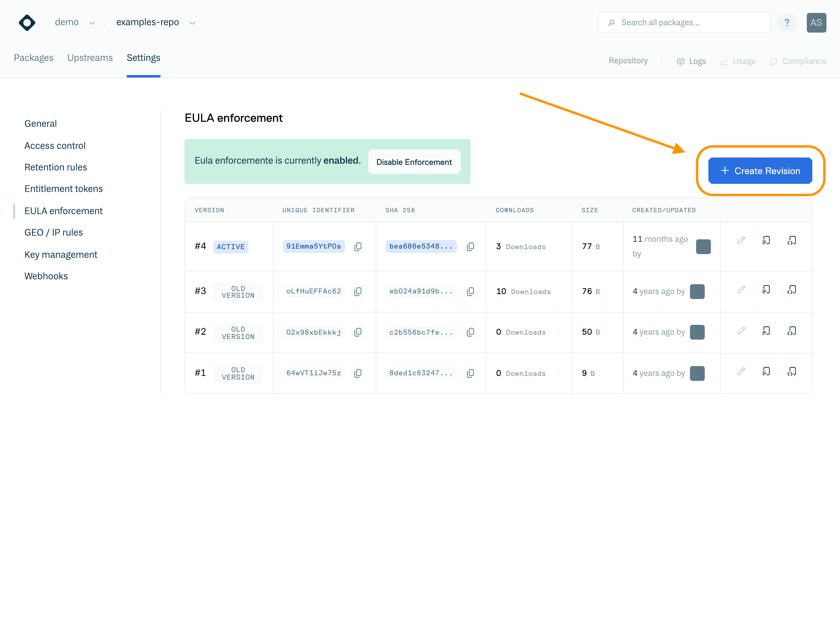Click pencil edit icon for version #4
840x630 pixels.
tap(741, 240)
